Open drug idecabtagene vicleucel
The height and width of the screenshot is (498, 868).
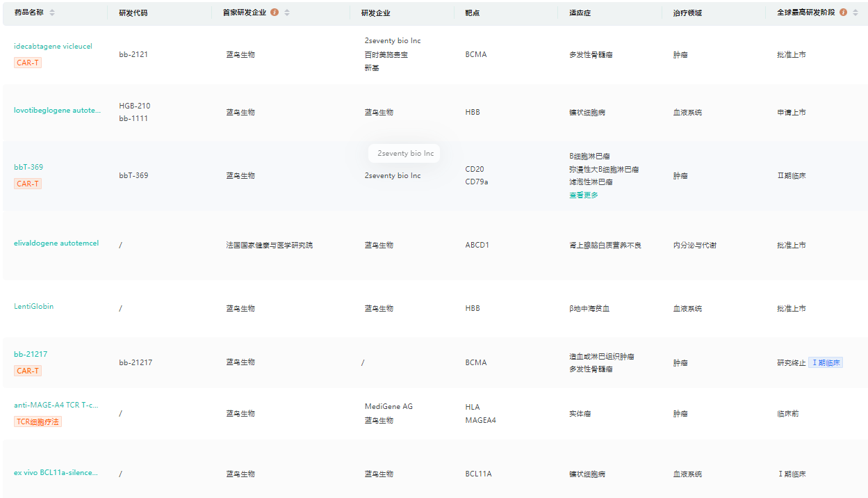pyautogui.click(x=53, y=46)
